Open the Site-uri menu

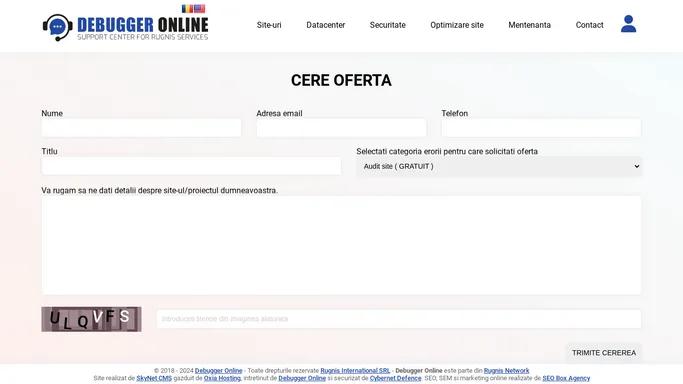(269, 25)
